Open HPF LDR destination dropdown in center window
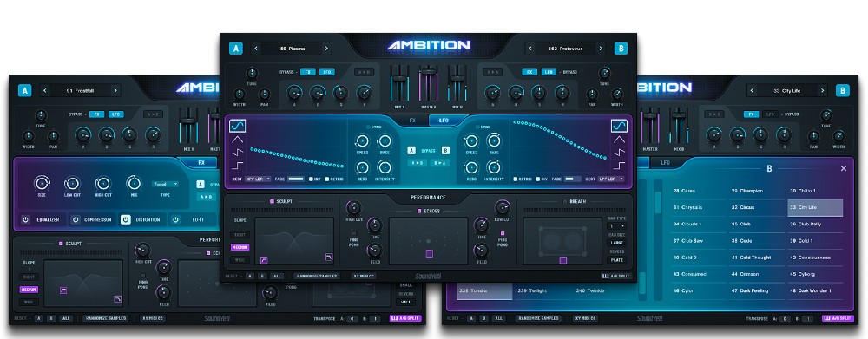 tap(258, 179)
